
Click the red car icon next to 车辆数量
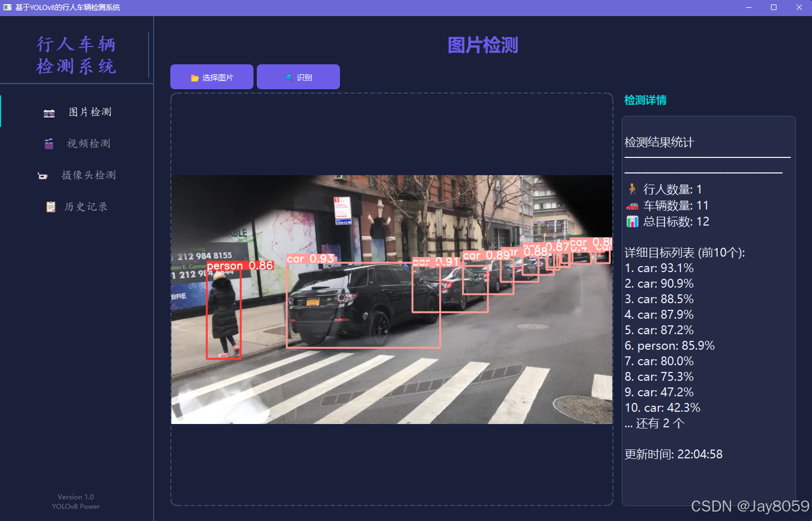[632, 206]
